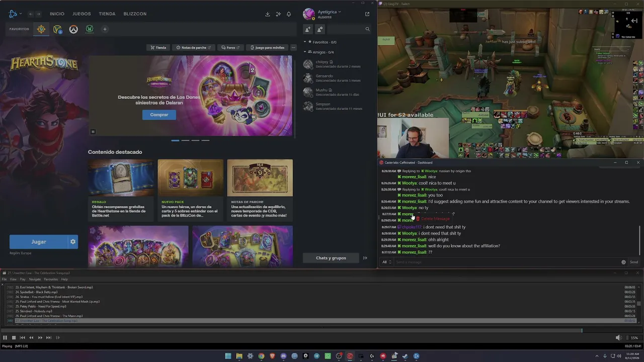Show hidden system tray icons
This screenshot has height=362, width=644.
coord(597,356)
